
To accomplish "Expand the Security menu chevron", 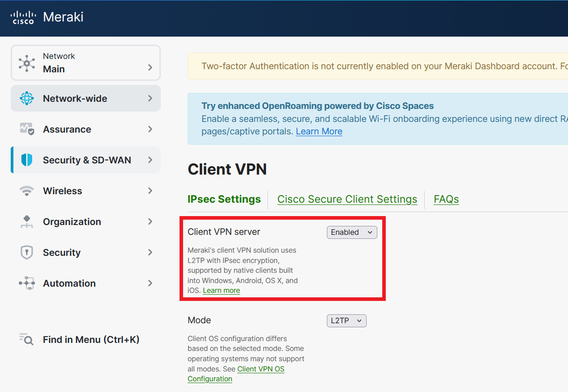I will [x=150, y=252].
